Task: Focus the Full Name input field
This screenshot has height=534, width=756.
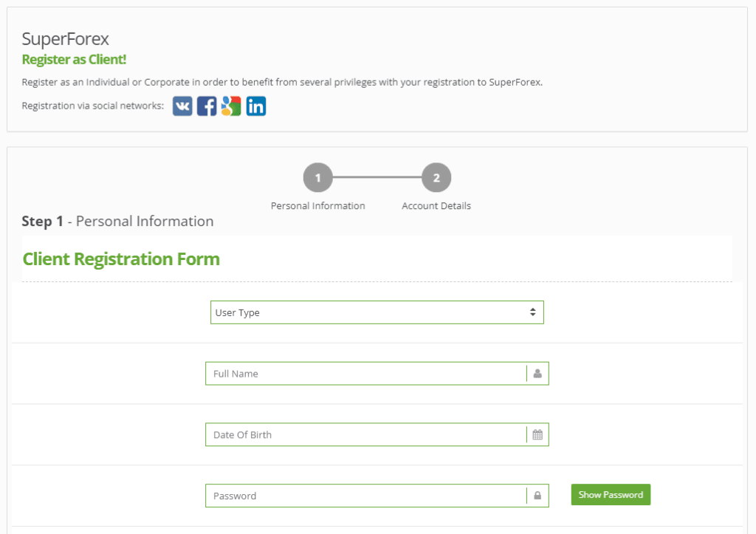Action: 366,374
